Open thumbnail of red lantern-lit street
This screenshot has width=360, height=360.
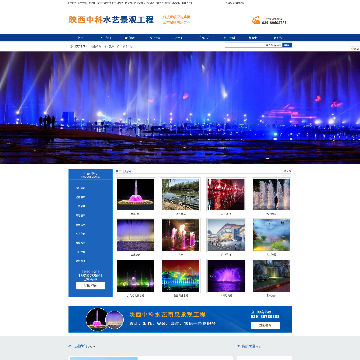click(x=226, y=194)
